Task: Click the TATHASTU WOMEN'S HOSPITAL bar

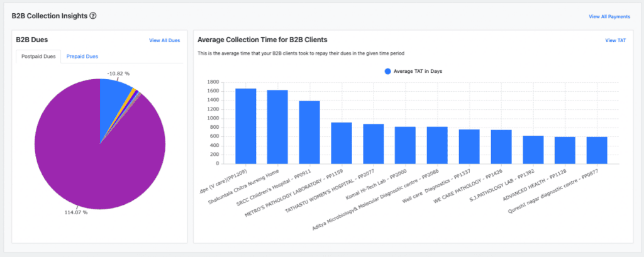Action: [374, 143]
